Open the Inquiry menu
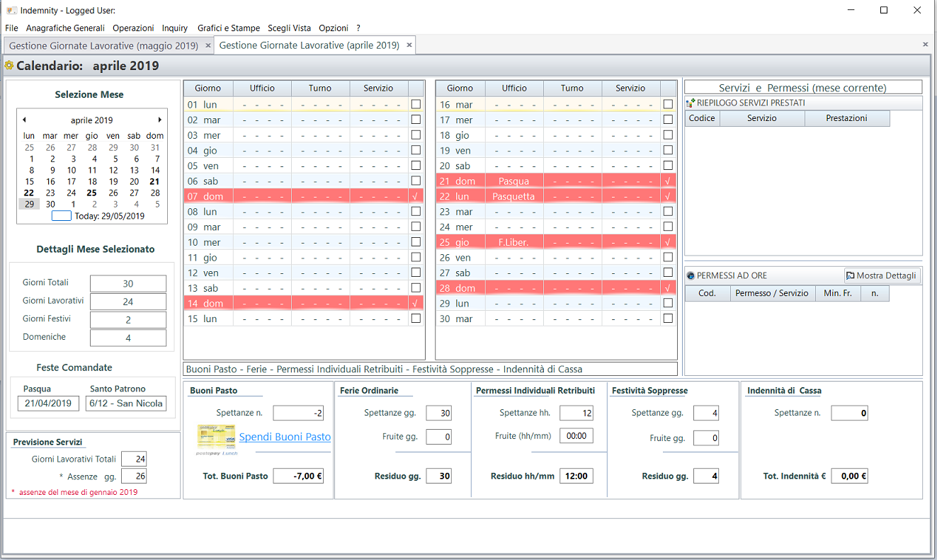 pos(175,28)
